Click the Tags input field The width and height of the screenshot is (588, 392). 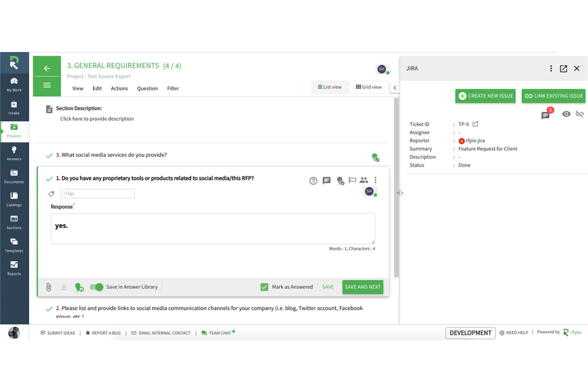[98, 193]
